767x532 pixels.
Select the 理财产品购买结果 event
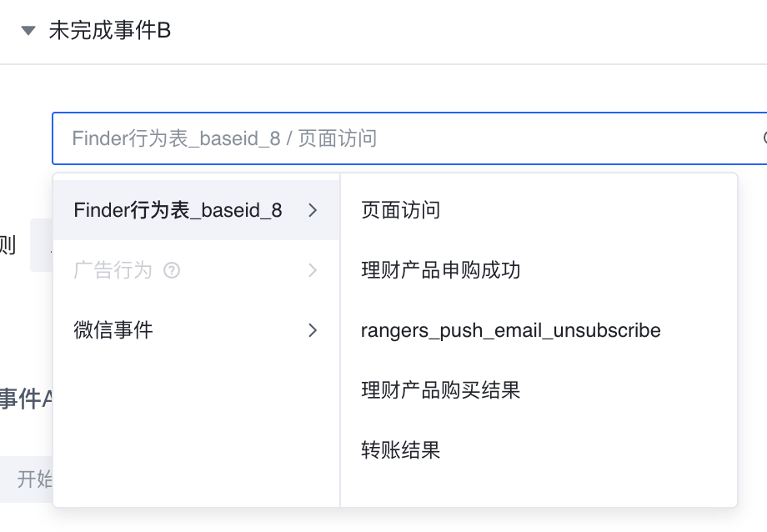(x=440, y=390)
